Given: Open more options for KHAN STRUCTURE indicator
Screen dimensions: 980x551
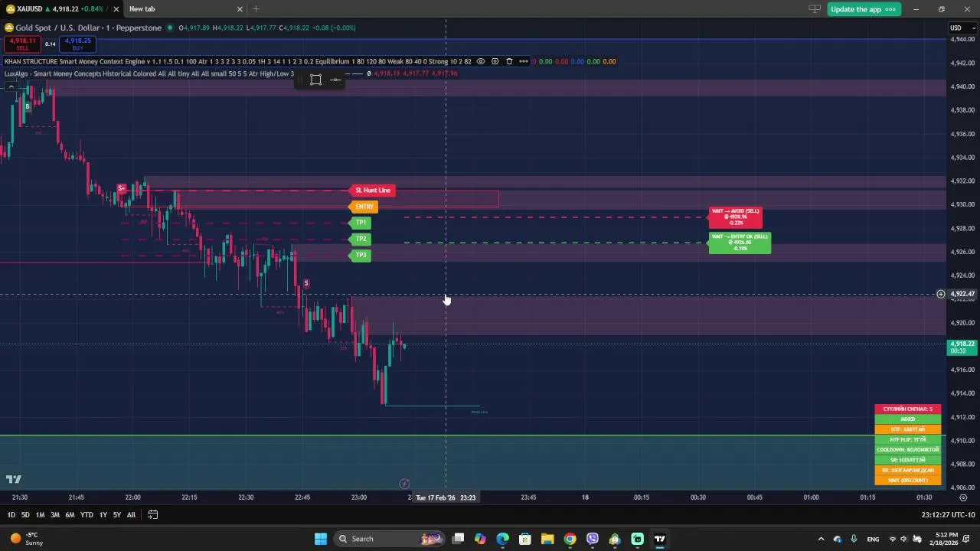Looking at the screenshot, I should pos(524,61).
